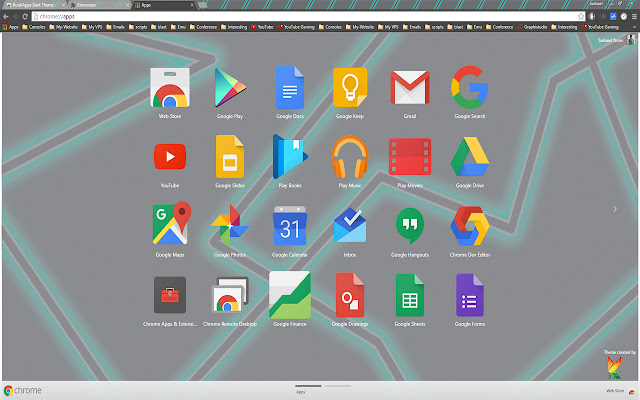Select the Apps browser tab
The height and width of the screenshot is (400, 640).
[x=164, y=5]
